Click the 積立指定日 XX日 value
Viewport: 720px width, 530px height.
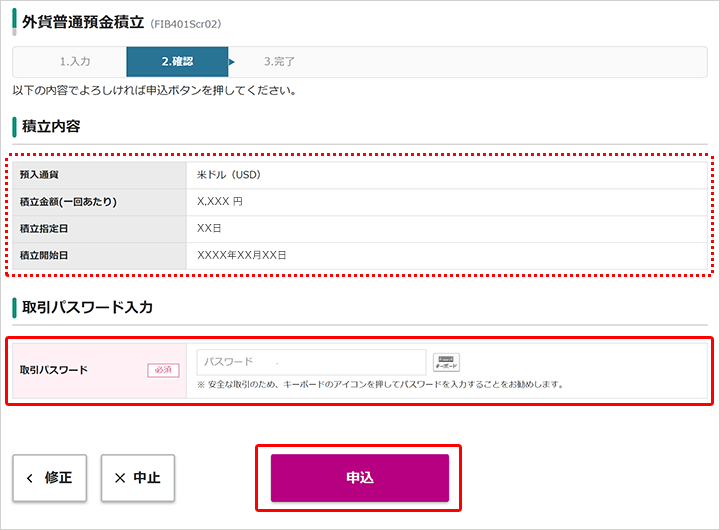click(x=209, y=228)
